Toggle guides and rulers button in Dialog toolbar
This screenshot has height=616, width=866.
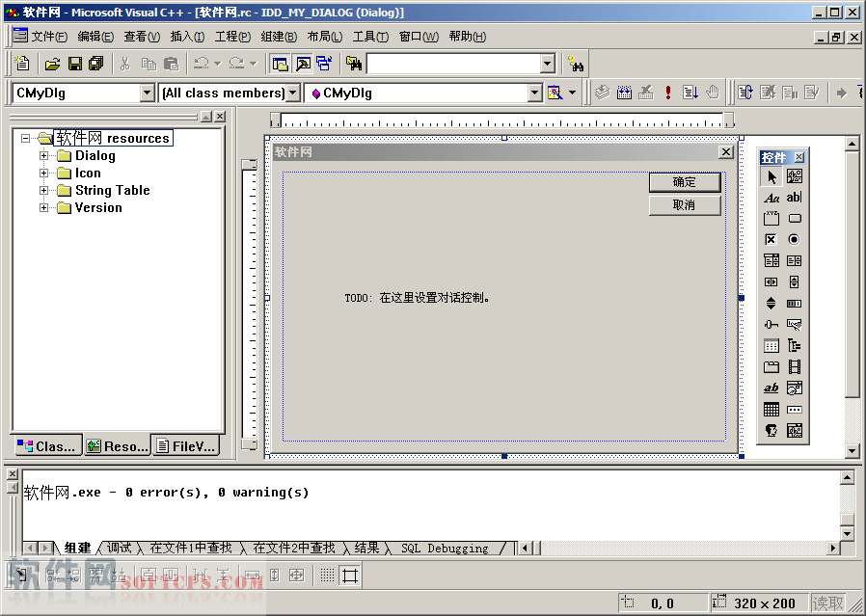(x=350, y=576)
